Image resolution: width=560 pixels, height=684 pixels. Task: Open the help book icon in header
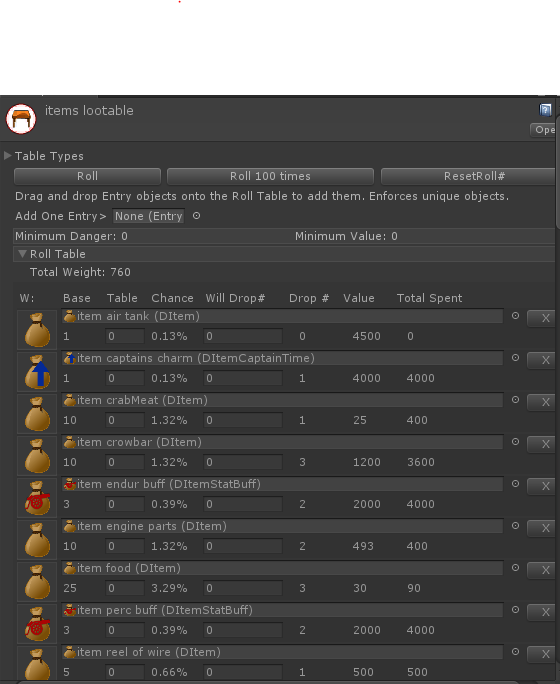pos(545,109)
